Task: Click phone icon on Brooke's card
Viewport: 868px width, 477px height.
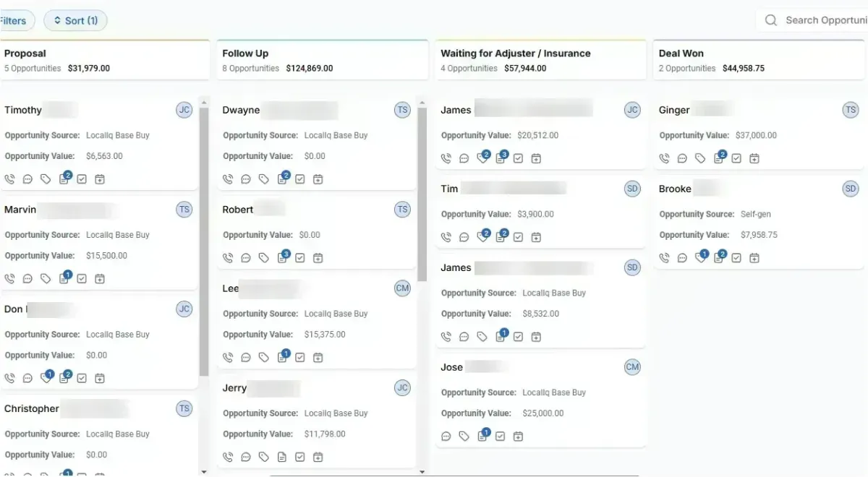Action: (664, 258)
